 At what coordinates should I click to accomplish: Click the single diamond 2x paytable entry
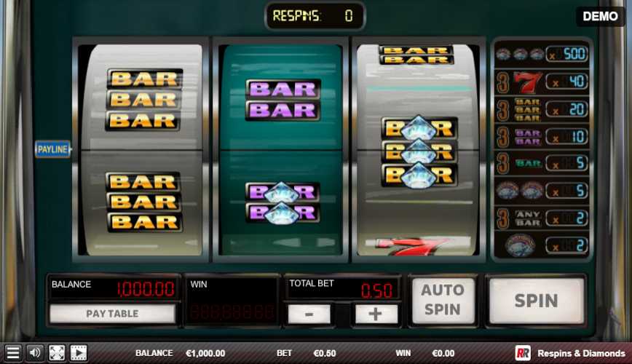(521, 245)
